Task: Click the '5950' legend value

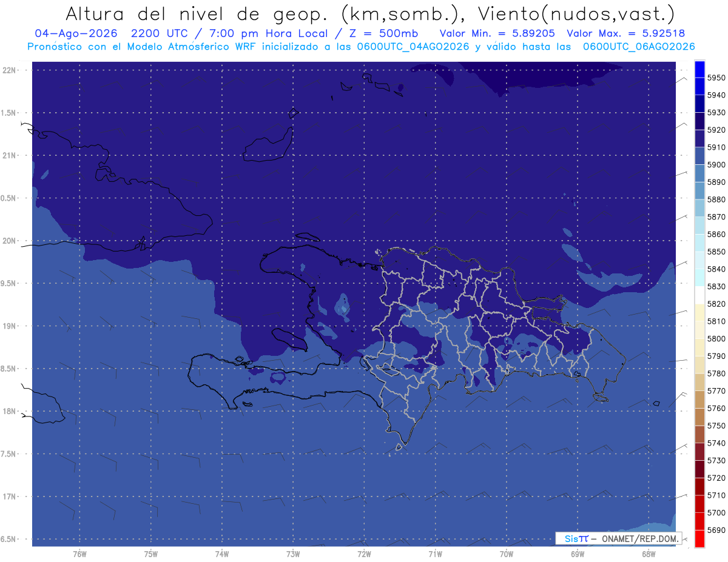Action: [x=716, y=78]
